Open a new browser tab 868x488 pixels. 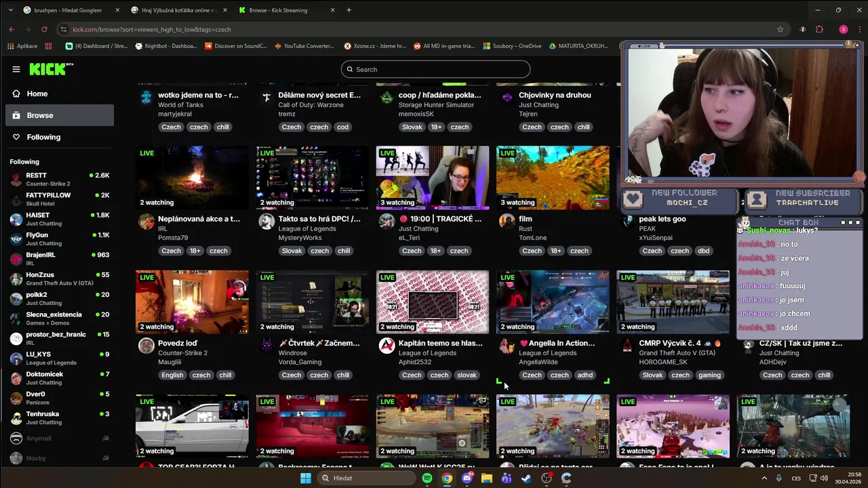(x=349, y=10)
